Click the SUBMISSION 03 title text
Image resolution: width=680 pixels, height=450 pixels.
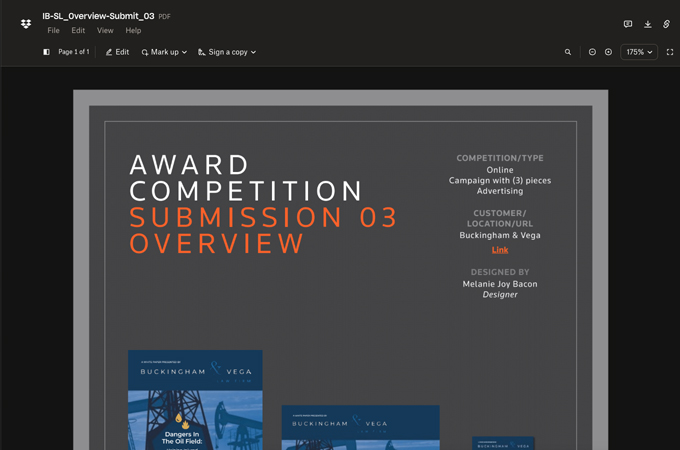[263, 217]
